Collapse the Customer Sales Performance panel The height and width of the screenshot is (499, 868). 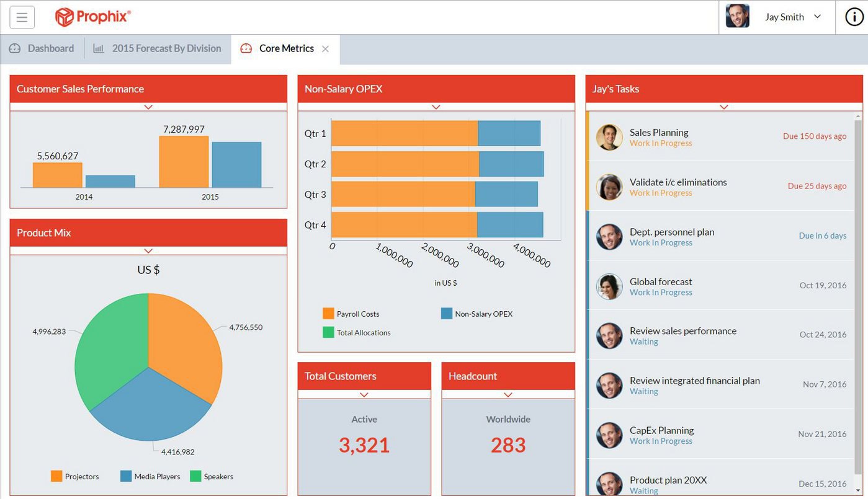tap(148, 107)
